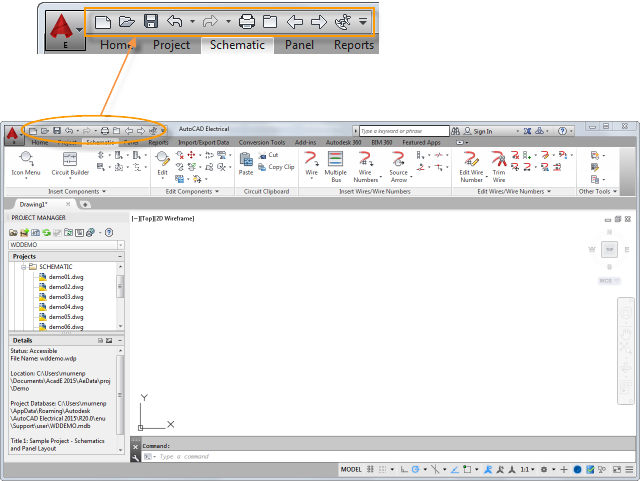Expand Edit Wires/Wire Numbers panel arrow
The image size is (640, 481).
click(x=549, y=191)
